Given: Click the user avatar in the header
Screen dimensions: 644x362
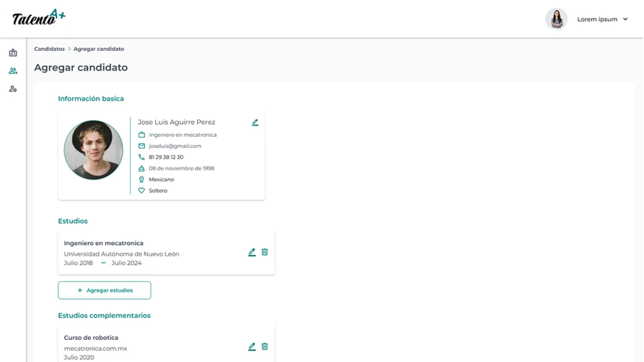Looking at the screenshot, I should click(556, 19).
